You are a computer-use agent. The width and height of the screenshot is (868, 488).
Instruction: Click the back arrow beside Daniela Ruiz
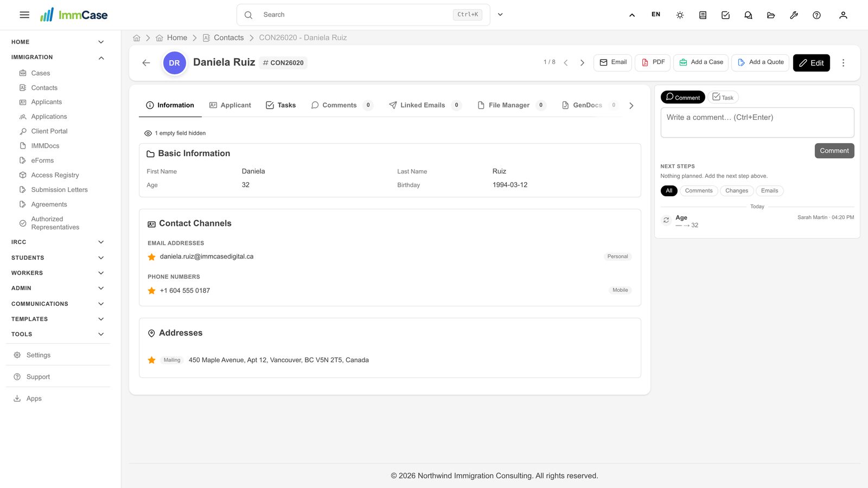pyautogui.click(x=146, y=63)
